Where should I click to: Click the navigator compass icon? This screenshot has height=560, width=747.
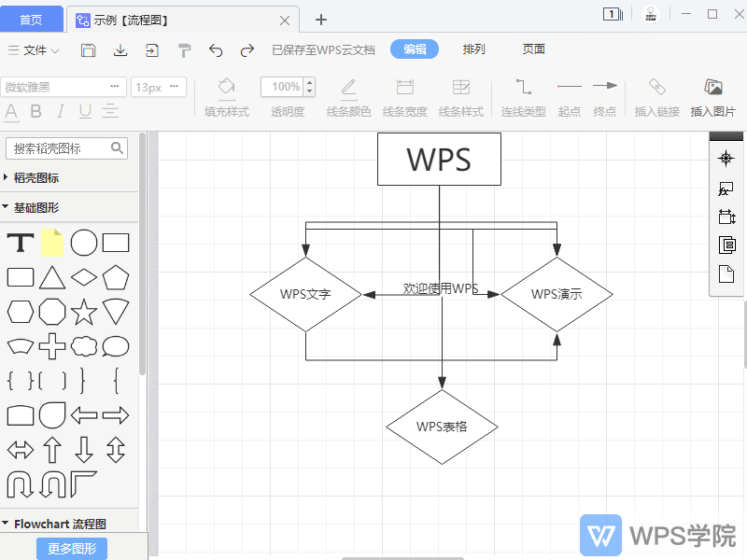[726, 159]
